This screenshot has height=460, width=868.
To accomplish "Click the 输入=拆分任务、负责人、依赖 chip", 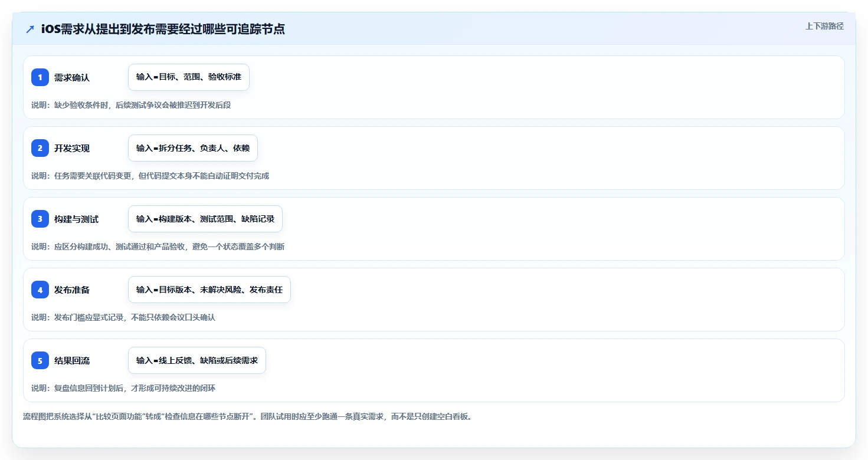I will [193, 148].
